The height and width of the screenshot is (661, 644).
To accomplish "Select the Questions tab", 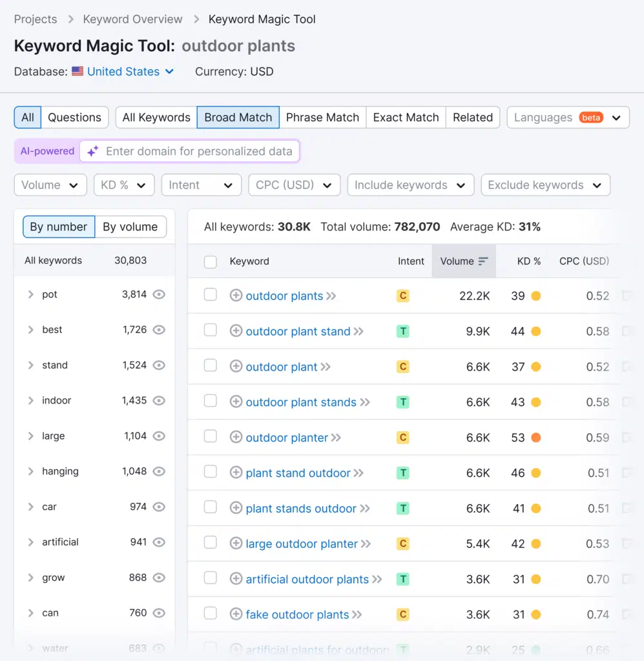I will click(x=74, y=117).
